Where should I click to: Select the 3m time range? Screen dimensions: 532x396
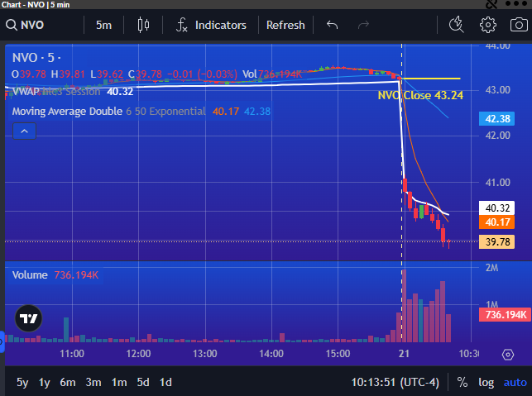(x=93, y=383)
